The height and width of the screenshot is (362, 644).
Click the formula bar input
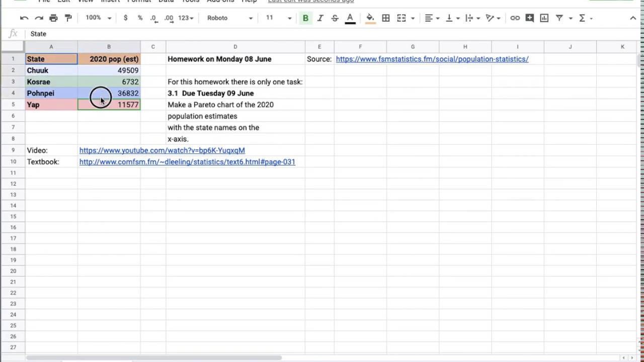point(332,34)
